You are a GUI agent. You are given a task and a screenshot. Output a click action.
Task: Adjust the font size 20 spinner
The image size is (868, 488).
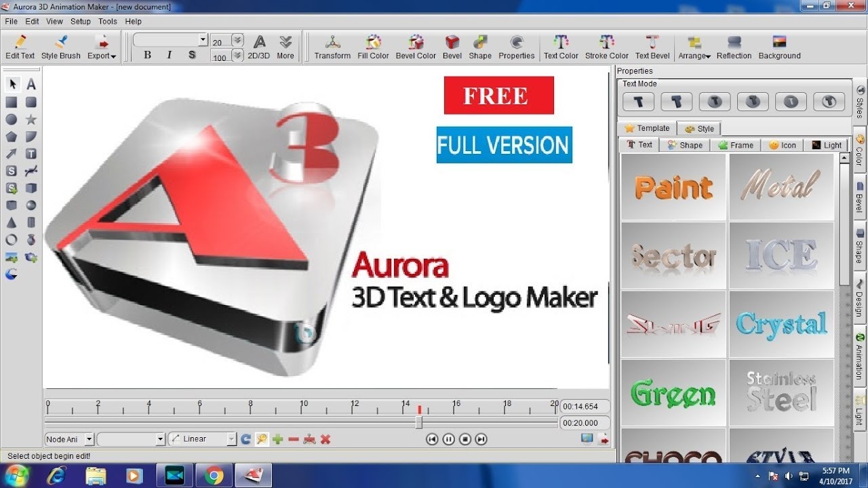click(237, 41)
